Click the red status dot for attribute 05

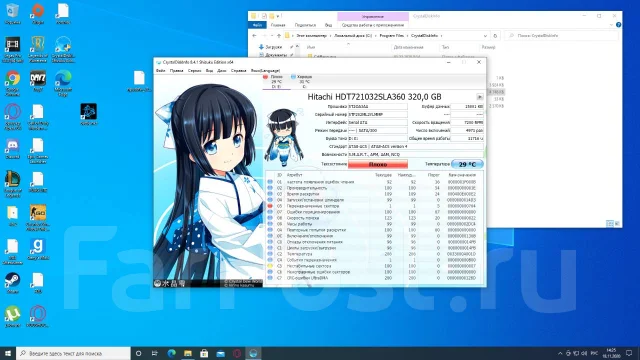[x=270, y=206]
